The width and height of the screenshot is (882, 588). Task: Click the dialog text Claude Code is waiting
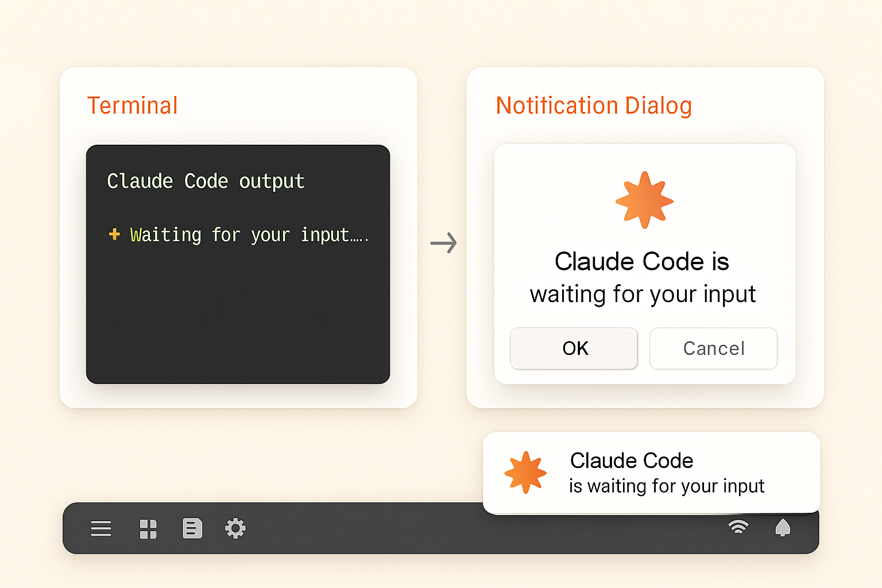click(x=642, y=277)
